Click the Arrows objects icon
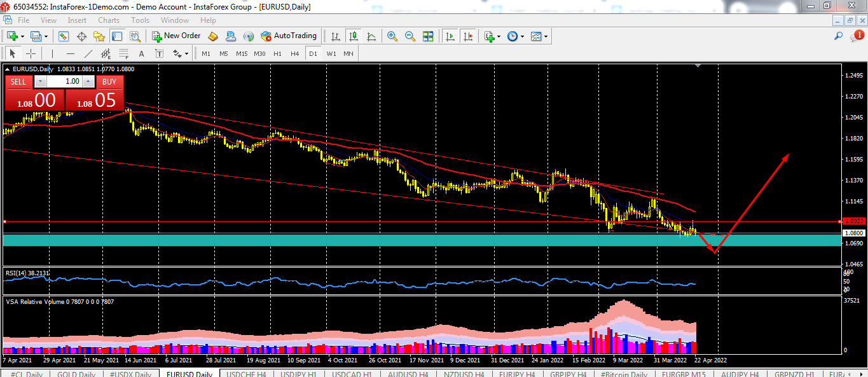Viewport: 868px width, 377px height. 177,53
